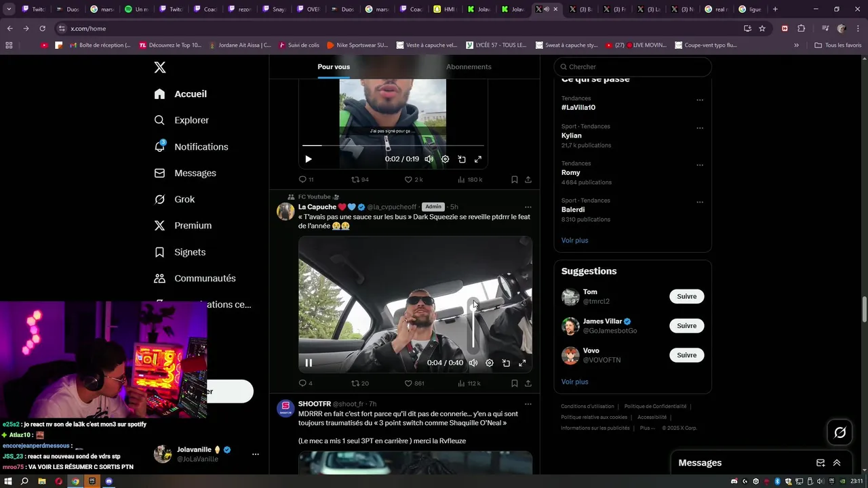868x488 pixels.
Task: Like the post with 861 likes
Action: point(414,384)
